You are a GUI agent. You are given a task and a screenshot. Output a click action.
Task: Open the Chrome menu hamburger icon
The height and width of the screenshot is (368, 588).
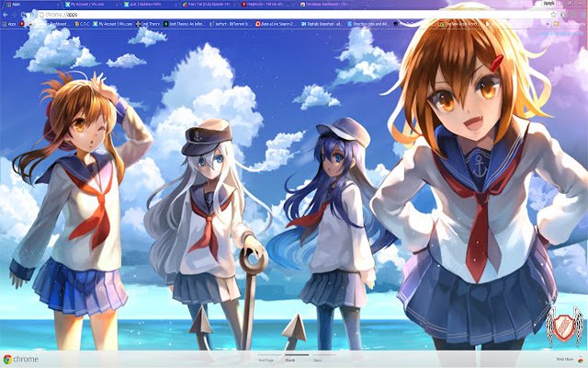click(582, 15)
